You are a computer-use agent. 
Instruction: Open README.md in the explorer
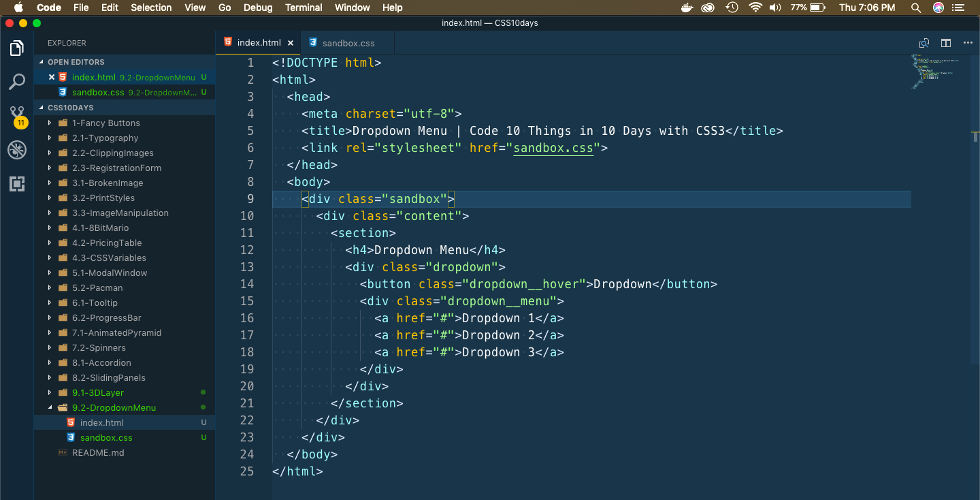click(x=125, y=452)
